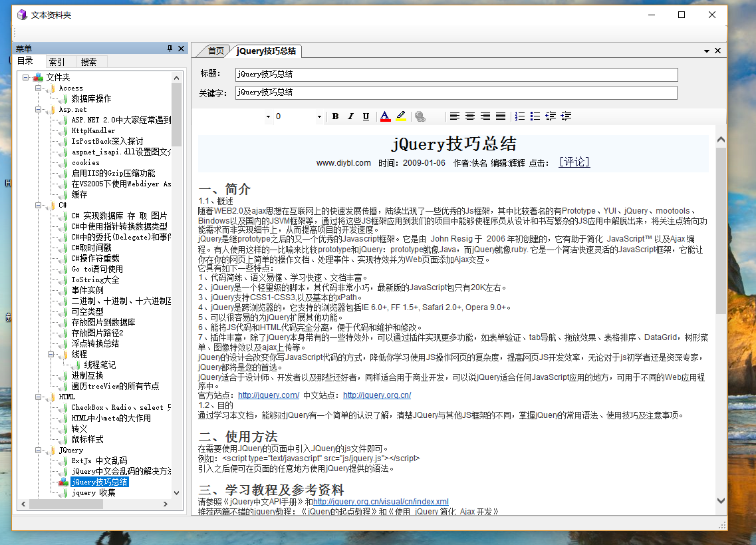This screenshot has width=756, height=545.
Task: Click the document scroll down arrow
Action: 721,500
